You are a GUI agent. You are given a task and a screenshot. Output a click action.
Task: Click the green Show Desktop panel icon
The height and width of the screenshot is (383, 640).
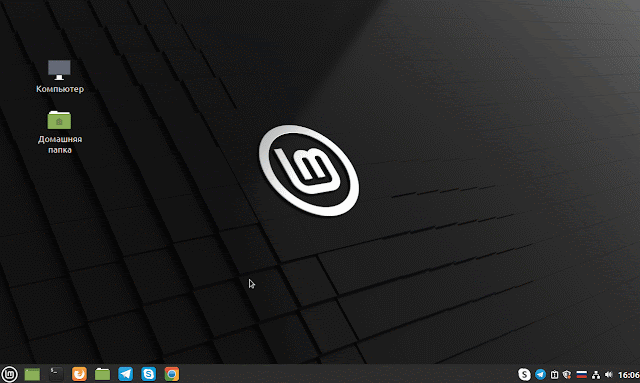tap(32, 374)
